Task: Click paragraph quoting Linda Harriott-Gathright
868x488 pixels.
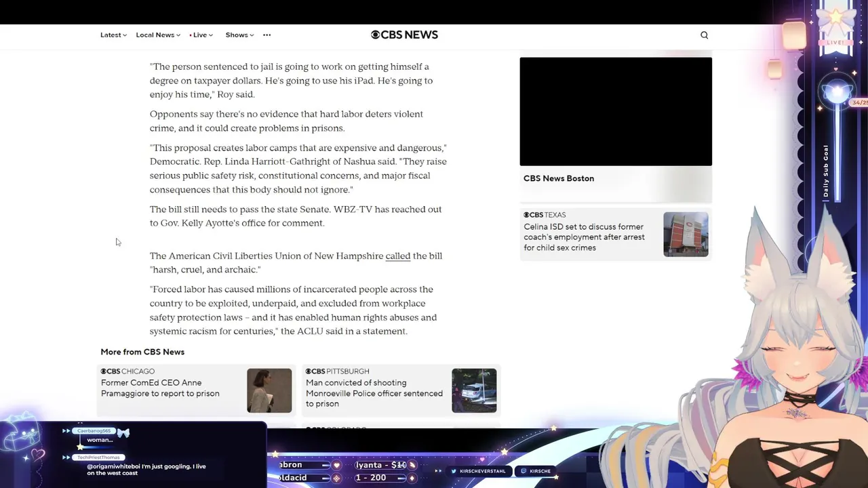Action: click(298, 169)
